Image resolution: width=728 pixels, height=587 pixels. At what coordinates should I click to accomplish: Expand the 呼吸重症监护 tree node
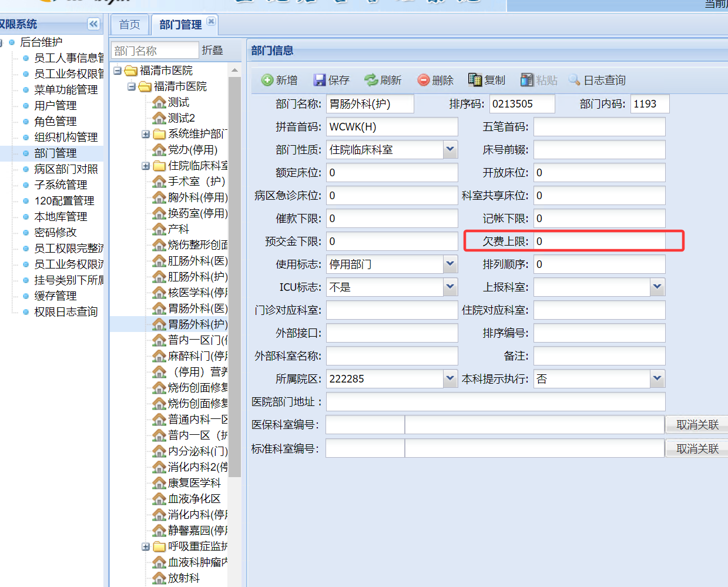[x=146, y=546]
